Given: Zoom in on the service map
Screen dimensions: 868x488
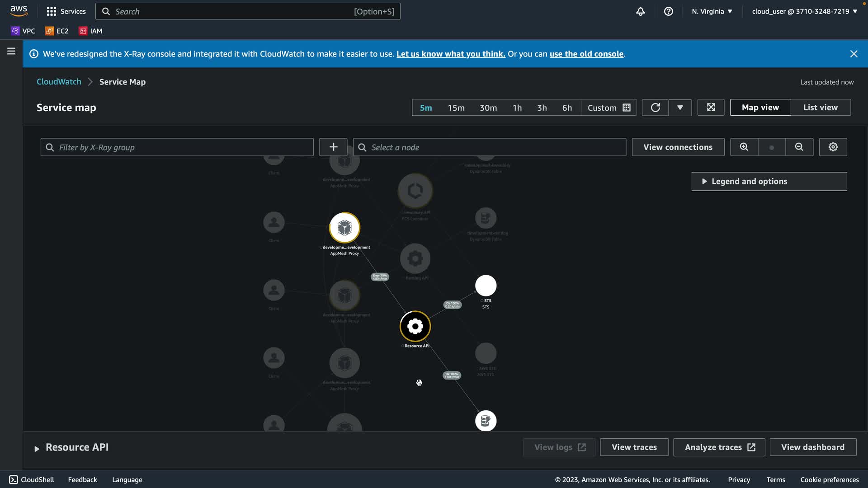Looking at the screenshot, I should point(744,147).
